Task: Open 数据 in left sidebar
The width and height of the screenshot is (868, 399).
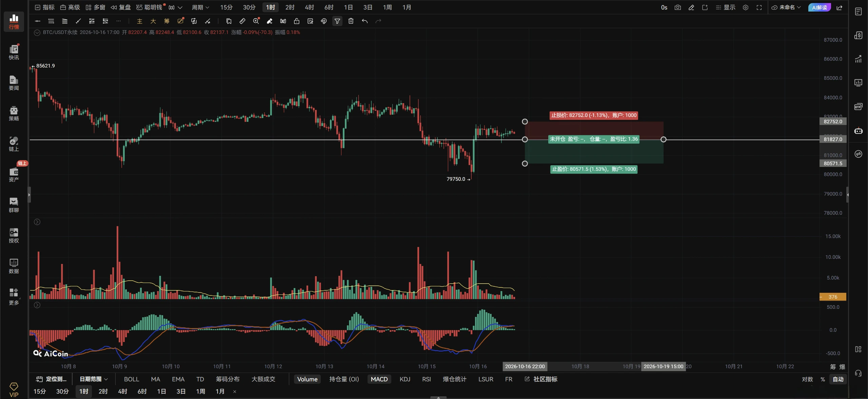Action: pos(14,266)
